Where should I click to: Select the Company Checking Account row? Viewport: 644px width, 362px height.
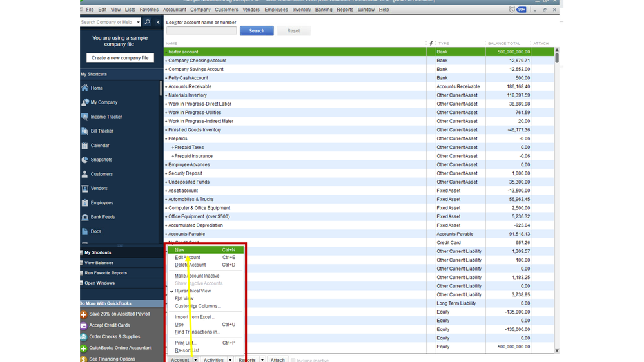pyautogui.click(x=359, y=61)
